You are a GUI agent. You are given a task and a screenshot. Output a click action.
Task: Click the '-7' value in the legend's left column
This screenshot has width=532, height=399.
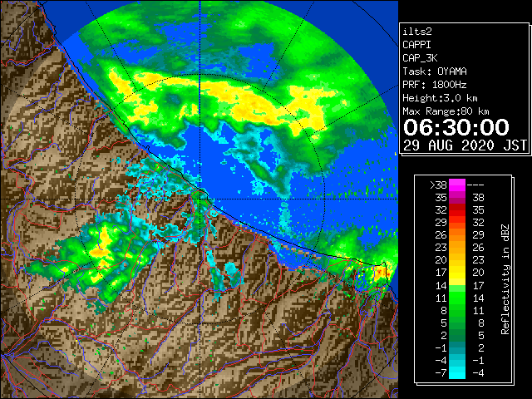[x=441, y=372]
